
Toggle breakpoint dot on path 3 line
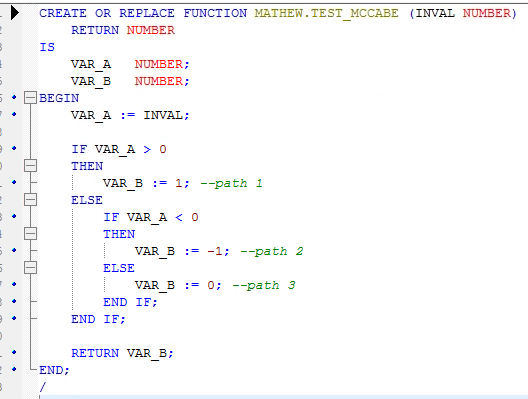(x=14, y=284)
